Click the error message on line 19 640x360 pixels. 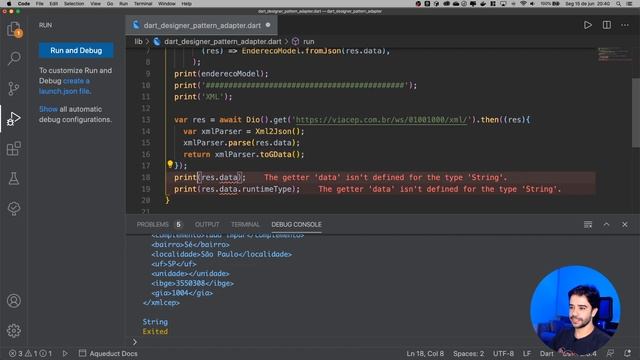click(440, 189)
